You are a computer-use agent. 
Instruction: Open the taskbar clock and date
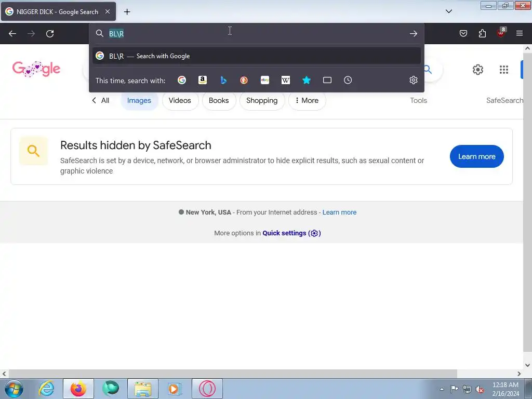tap(505, 389)
